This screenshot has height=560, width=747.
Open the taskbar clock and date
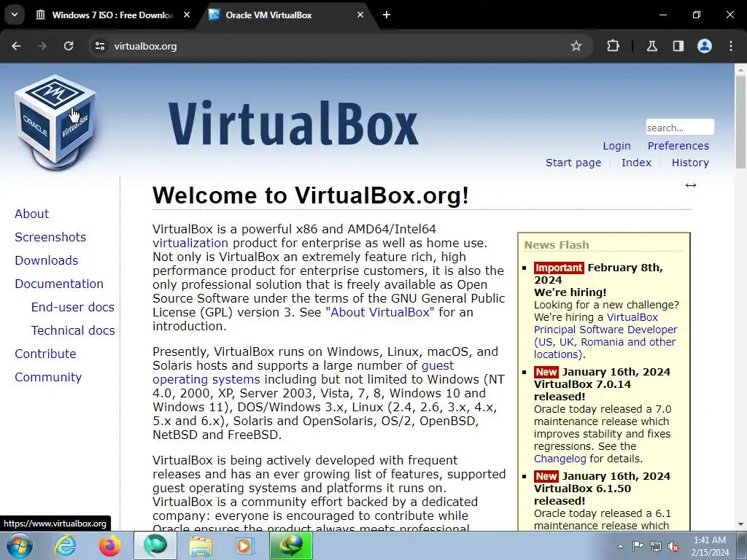click(710, 546)
